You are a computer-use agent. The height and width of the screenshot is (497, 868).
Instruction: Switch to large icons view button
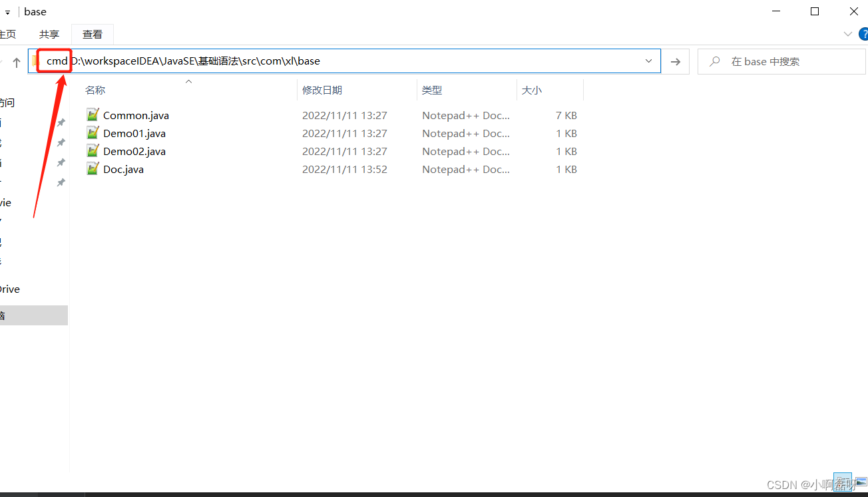click(x=861, y=482)
